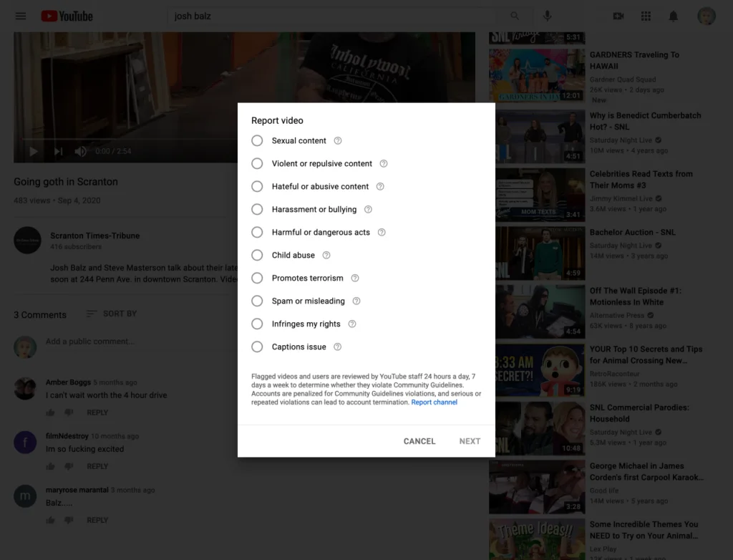
Task: Click NEXT in the report dialog
Action: [x=470, y=441]
